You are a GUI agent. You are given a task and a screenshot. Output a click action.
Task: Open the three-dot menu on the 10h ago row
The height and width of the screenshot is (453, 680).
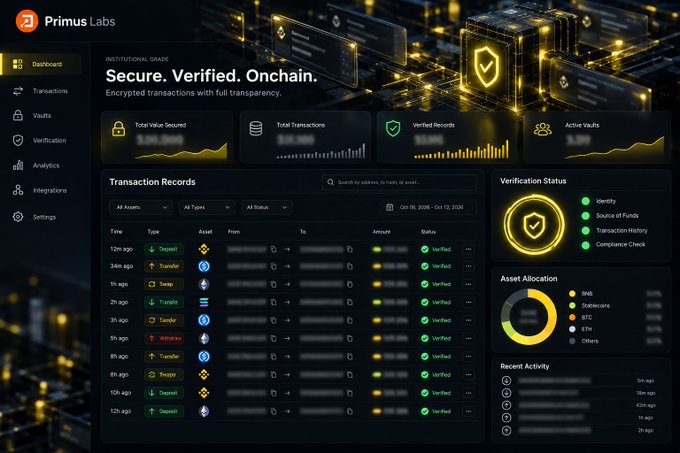click(x=468, y=393)
